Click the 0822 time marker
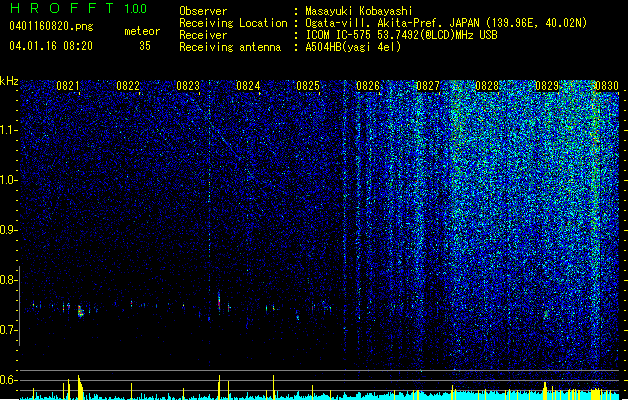Viewport: 629px width, 400px height. coord(128,86)
